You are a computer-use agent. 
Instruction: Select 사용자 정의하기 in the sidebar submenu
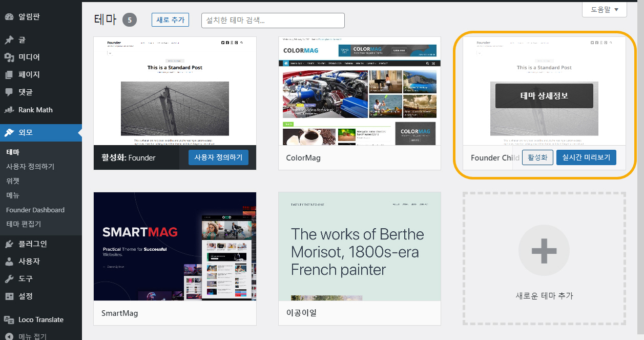(x=30, y=167)
